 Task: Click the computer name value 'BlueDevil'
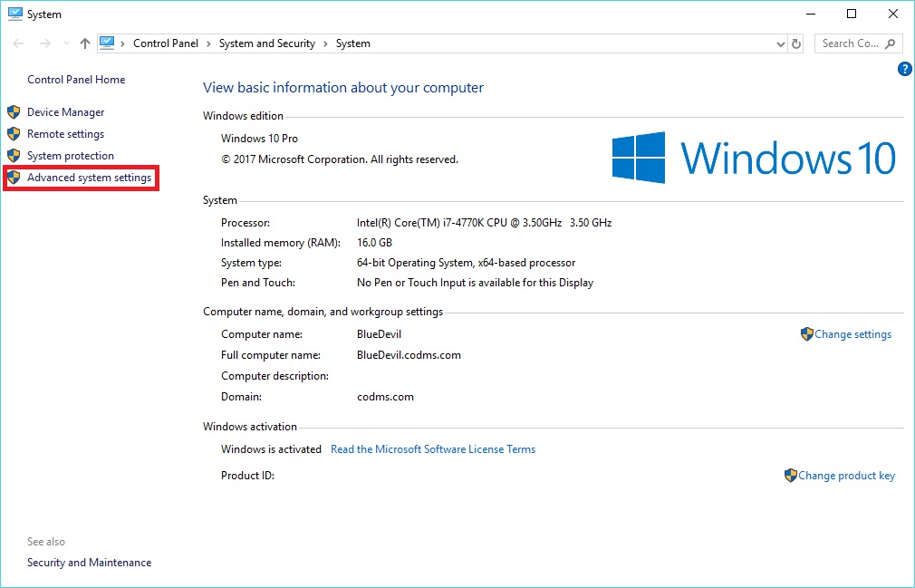point(380,334)
